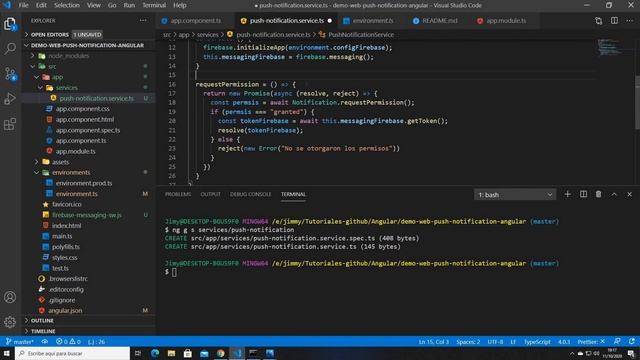Open Microsoft Edge from taskbar
The width and height of the screenshot is (640, 360).
click(155, 353)
